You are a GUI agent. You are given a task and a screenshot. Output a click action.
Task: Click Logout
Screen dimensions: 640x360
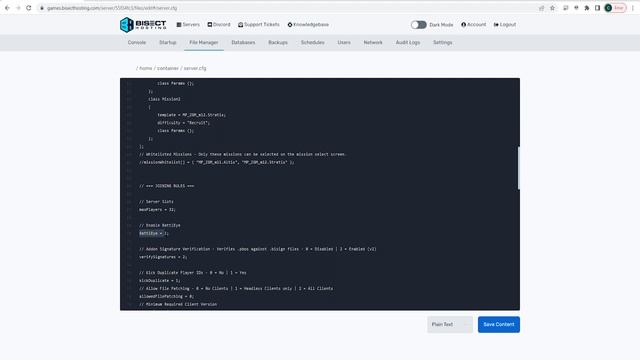[505, 24]
